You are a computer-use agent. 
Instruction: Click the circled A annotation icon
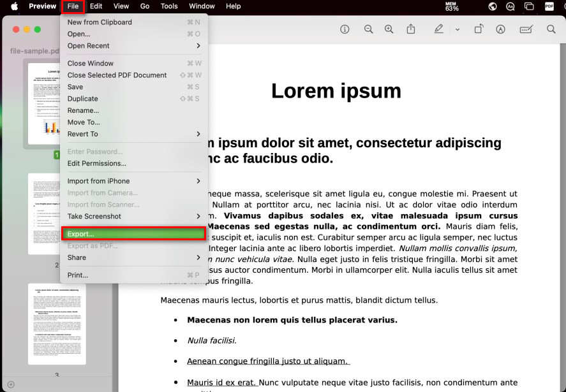tap(500, 29)
